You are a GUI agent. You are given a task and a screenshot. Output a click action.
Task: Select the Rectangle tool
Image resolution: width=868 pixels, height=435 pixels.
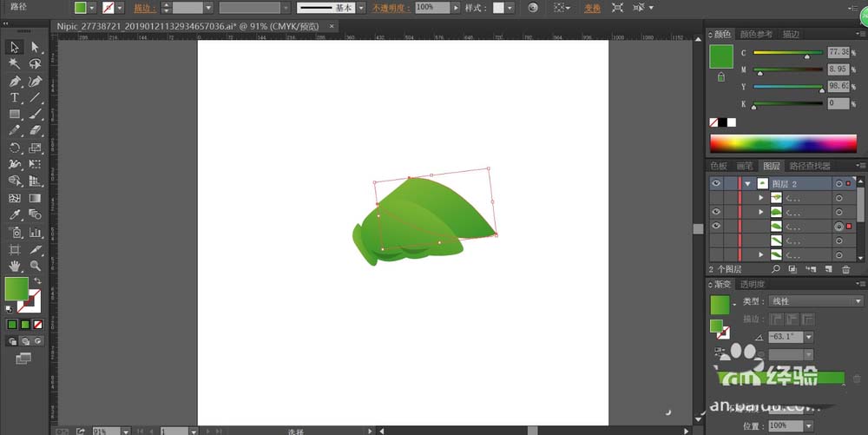point(15,115)
